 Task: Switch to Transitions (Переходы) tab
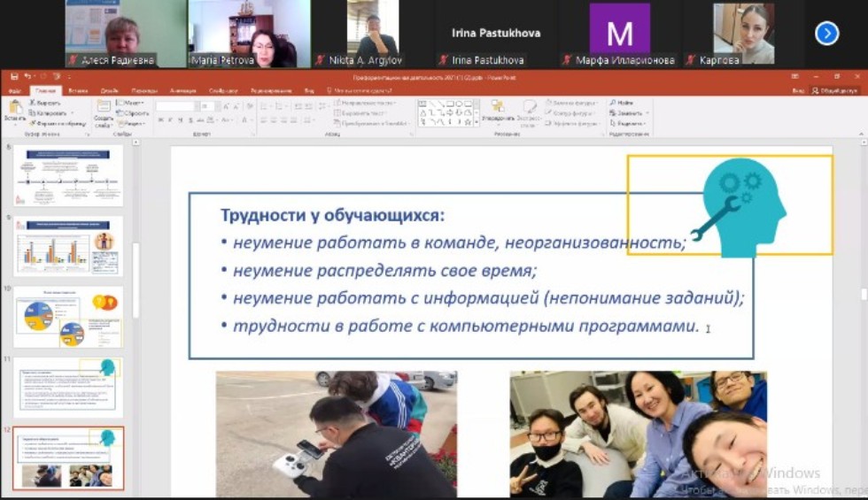coord(144,90)
